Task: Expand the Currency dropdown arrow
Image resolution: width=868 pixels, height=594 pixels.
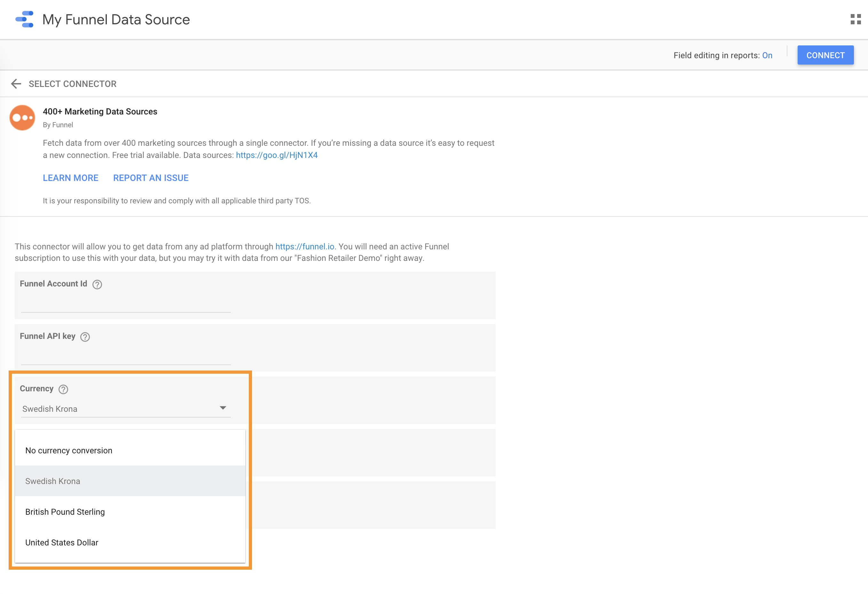Action: coord(223,408)
